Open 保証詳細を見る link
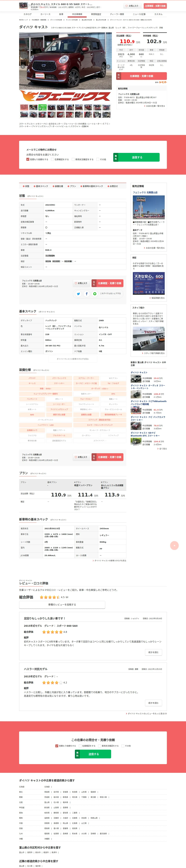186x868 pixels. coord(157,298)
